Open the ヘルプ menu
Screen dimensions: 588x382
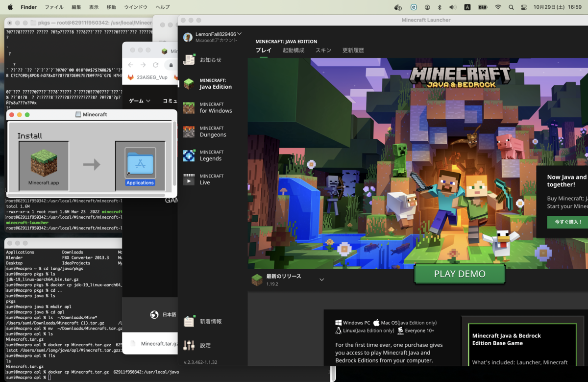(x=163, y=7)
